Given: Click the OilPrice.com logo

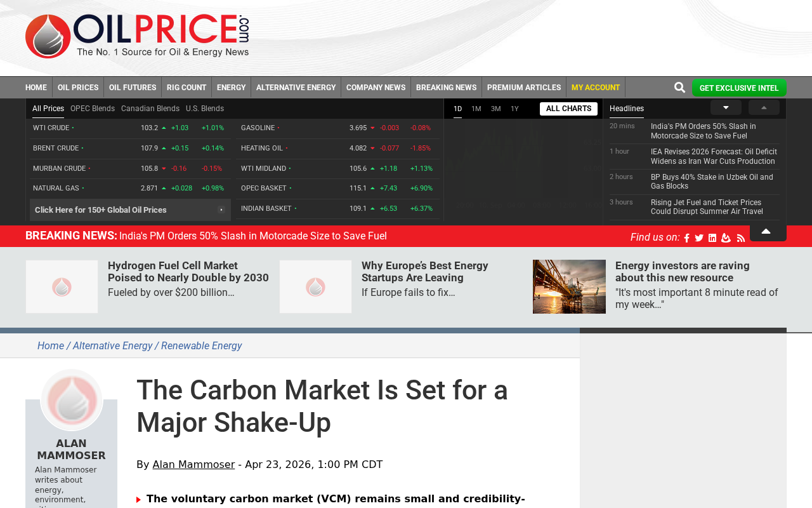Looking at the screenshot, I should (137, 36).
